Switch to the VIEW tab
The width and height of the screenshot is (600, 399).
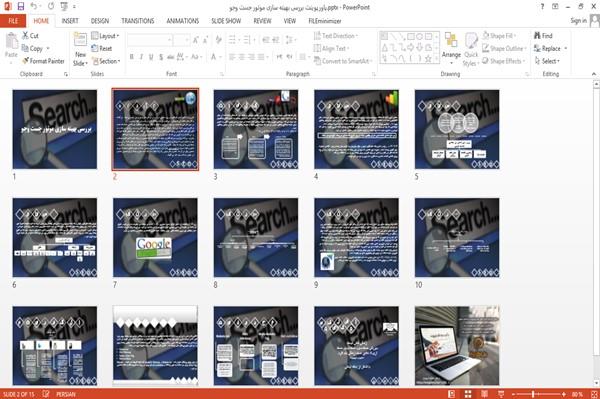pyautogui.click(x=290, y=21)
